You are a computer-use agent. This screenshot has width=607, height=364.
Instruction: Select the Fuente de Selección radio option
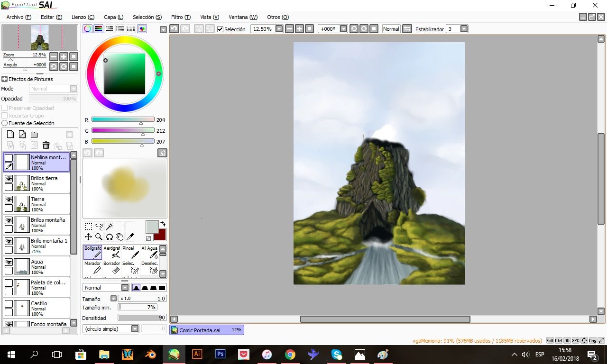[4, 123]
